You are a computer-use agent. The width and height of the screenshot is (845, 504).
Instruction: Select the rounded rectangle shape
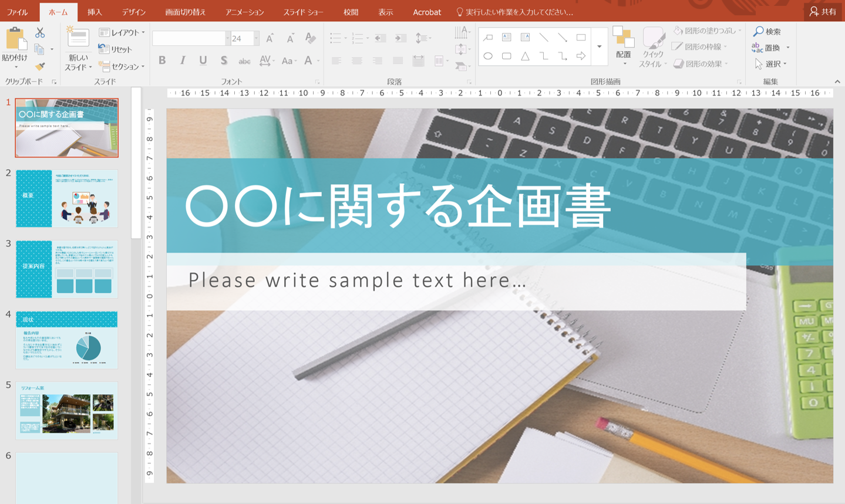click(x=507, y=56)
